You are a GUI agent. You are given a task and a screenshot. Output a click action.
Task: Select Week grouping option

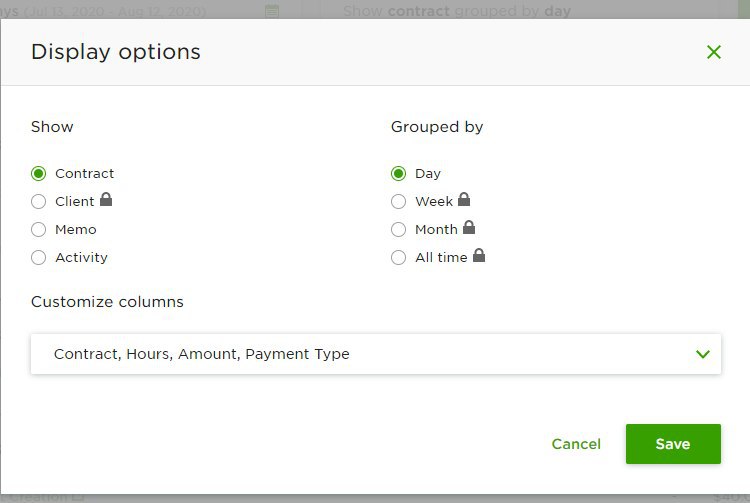398,201
